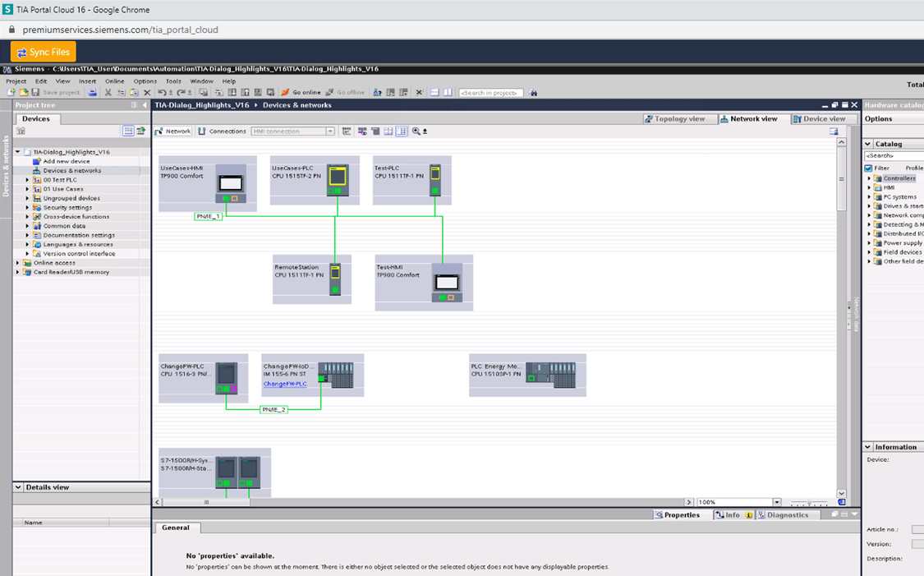The height and width of the screenshot is (576, 924).
Task: Open the zoom level 100% dropdown
Action: tap(777, 502)
